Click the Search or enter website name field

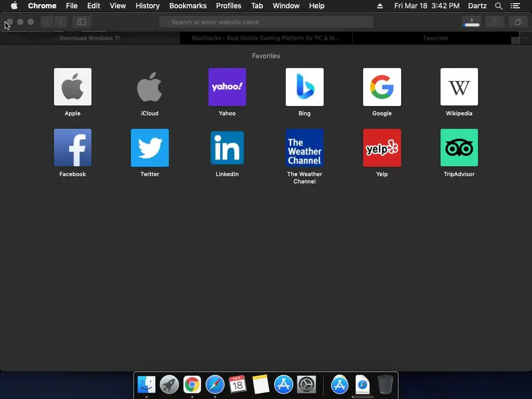[x=266, y=22]
